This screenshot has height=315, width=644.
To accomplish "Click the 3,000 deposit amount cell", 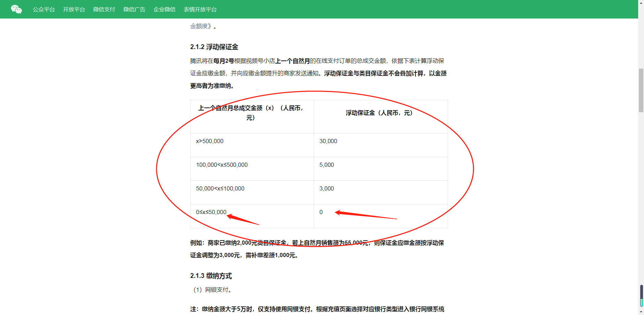I will pyautogui.click(x=380, y=192).
